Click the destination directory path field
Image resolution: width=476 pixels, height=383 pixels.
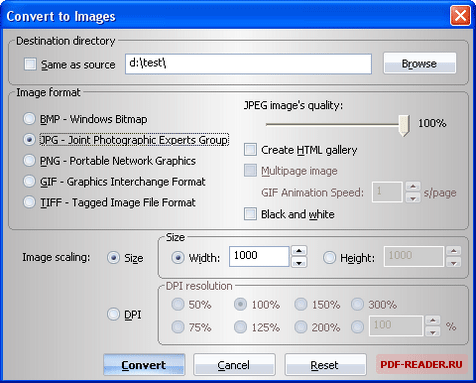click(x=248, y=64)
